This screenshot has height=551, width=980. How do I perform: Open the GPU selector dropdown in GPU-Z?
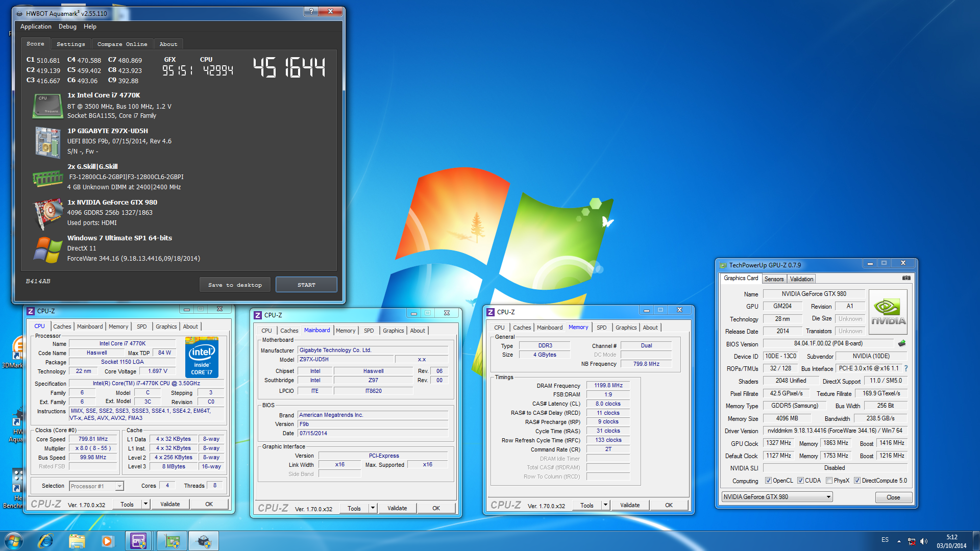(x=777, y=497)
